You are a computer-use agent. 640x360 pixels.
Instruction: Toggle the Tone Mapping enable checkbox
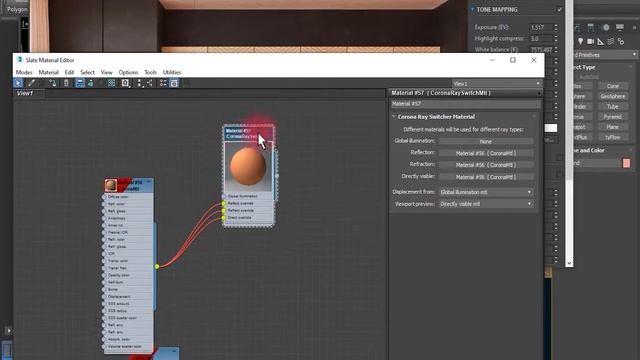tap(559, 9)
